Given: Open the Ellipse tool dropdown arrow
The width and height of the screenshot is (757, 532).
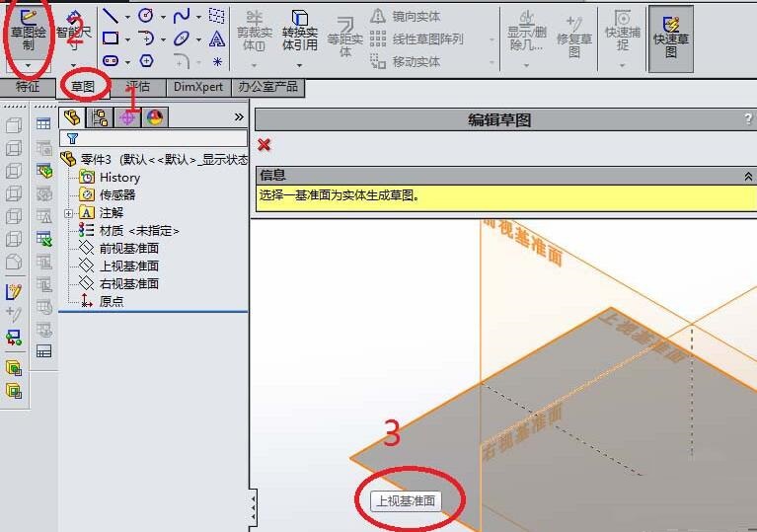Looking at the screenshot, I should (x=198, y=39).
